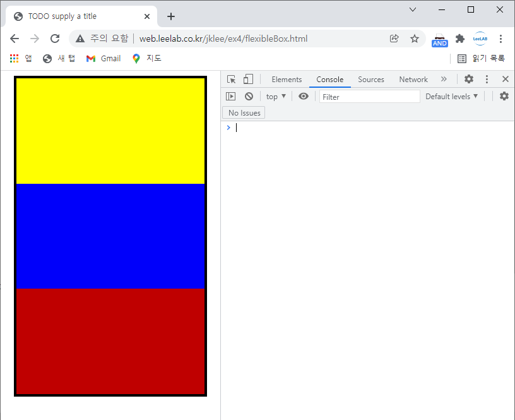
Task: Click the No Issues button
Action: (244, 112)
